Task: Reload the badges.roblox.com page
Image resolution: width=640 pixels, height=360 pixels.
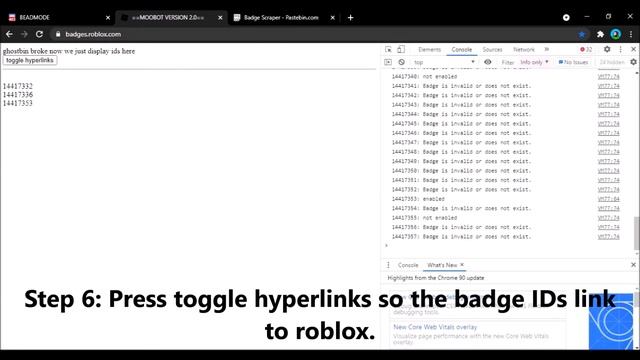Action: click(39, 34)
